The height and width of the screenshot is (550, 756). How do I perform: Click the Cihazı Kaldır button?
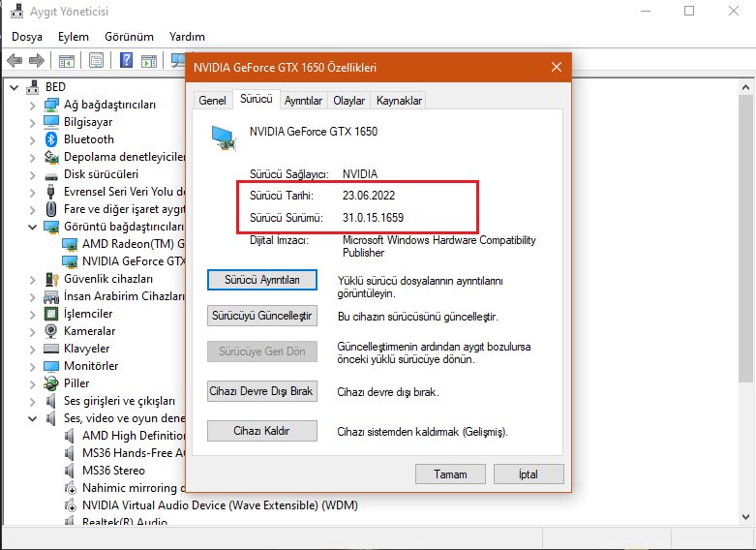[262, 431]
